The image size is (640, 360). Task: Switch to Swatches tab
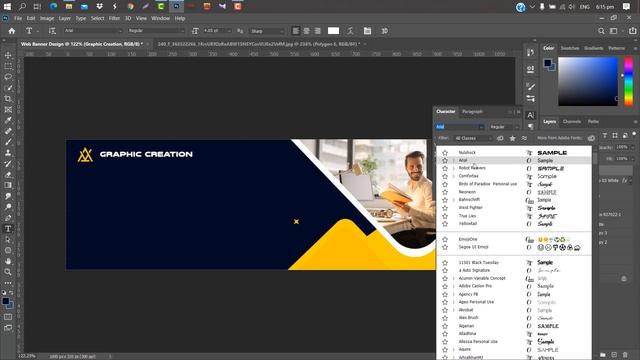(570, 48)
